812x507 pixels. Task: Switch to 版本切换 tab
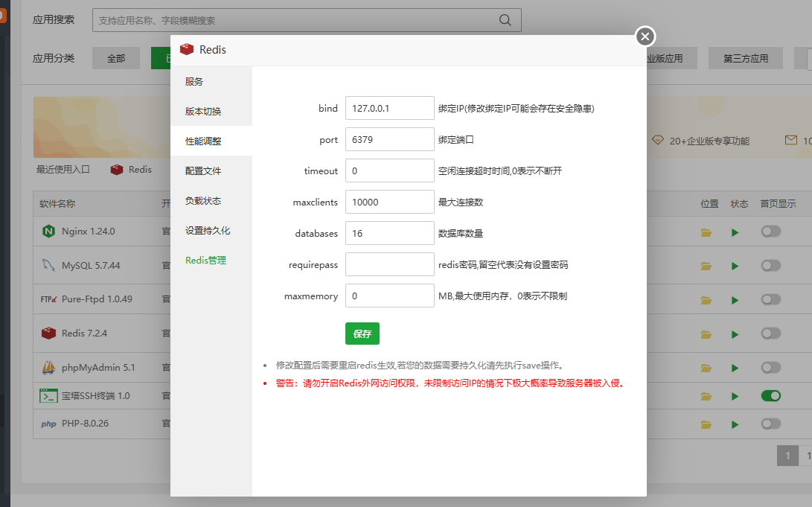point(211,111)
